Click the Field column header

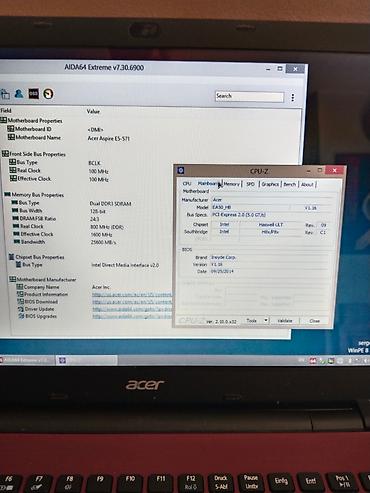6,110
